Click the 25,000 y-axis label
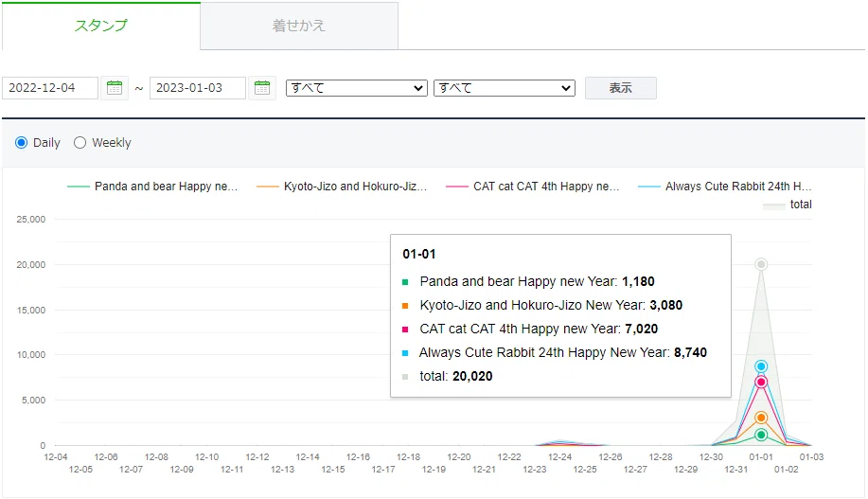Viewport: 868px width, 499px height. pos(31,220)
